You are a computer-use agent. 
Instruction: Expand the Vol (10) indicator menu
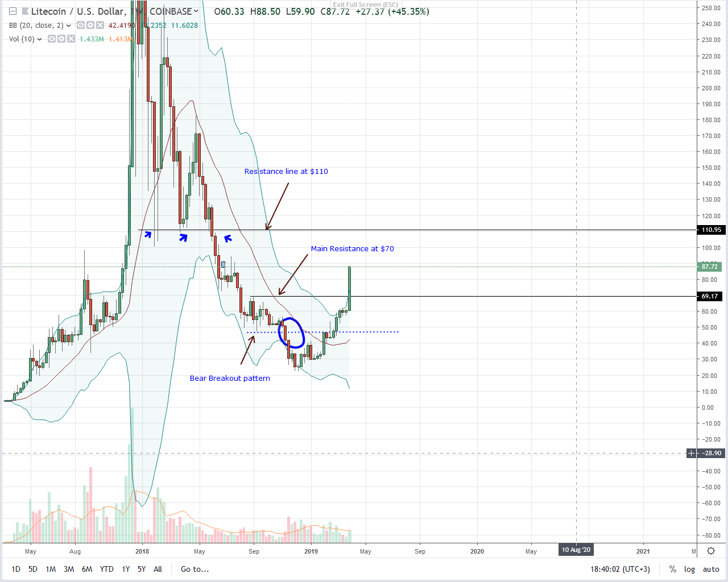click(40, 39)
